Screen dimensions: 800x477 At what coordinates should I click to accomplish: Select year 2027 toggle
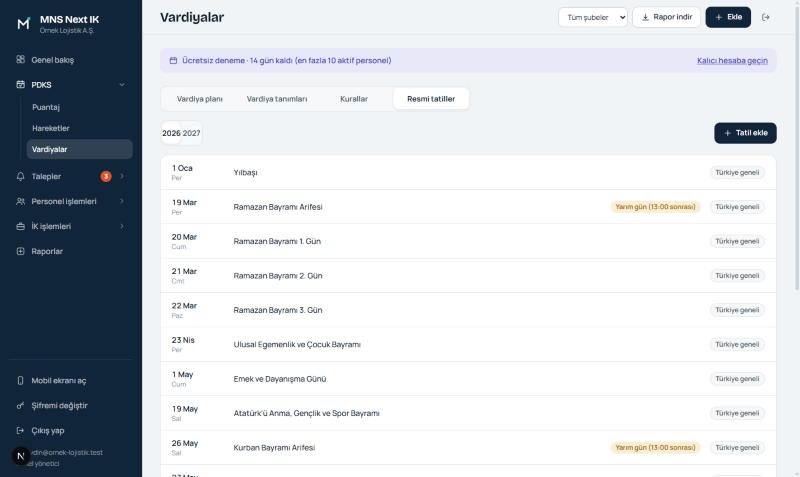(x=191, y=133)
